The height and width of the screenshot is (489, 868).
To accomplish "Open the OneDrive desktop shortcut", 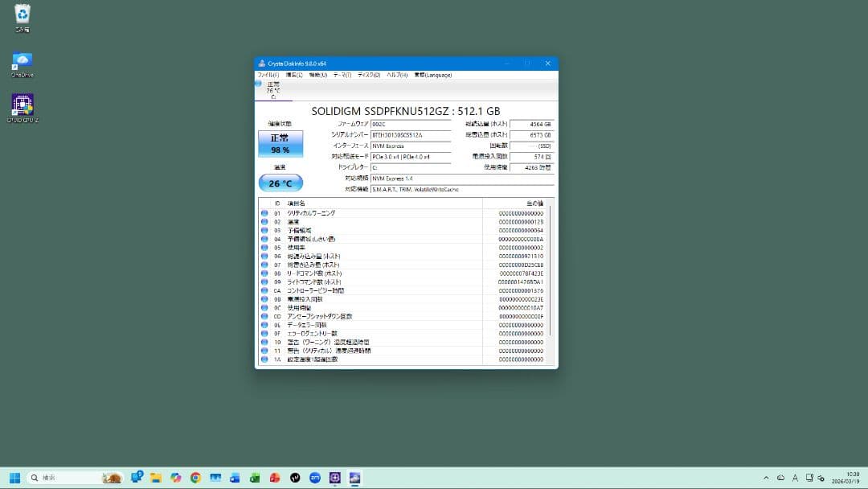I will [23, 64].
